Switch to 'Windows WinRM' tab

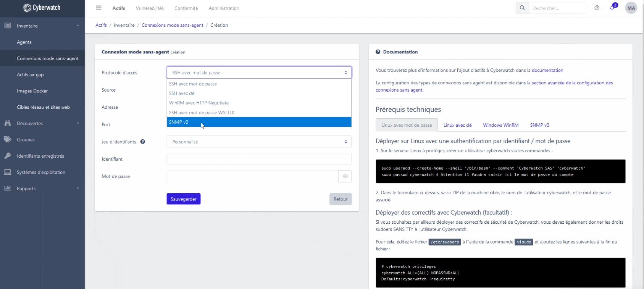(500, 125)
